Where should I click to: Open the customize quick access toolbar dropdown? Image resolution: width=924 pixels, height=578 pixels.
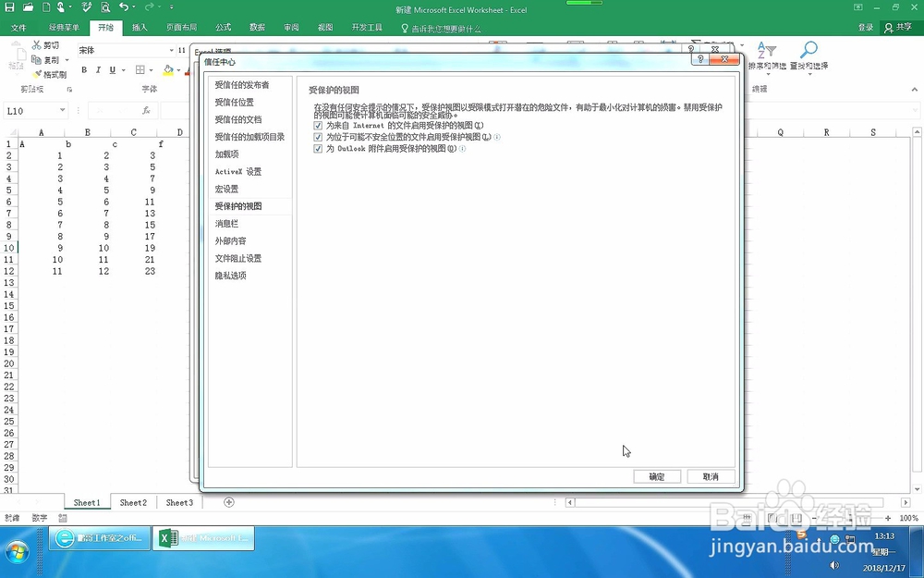coord(172,7)
